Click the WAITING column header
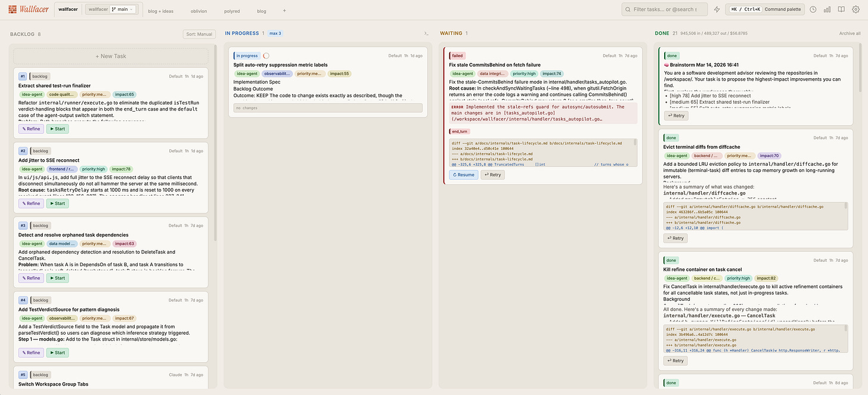The image size is (868, 395). click(x=450, y=33)
